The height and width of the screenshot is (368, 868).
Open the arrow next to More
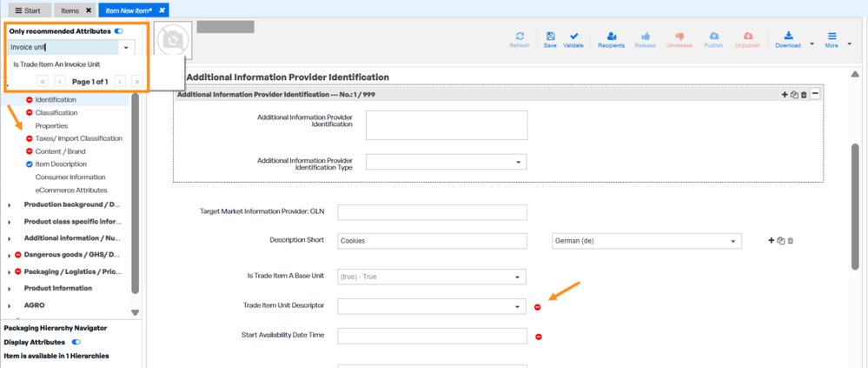tap(849, 43)
